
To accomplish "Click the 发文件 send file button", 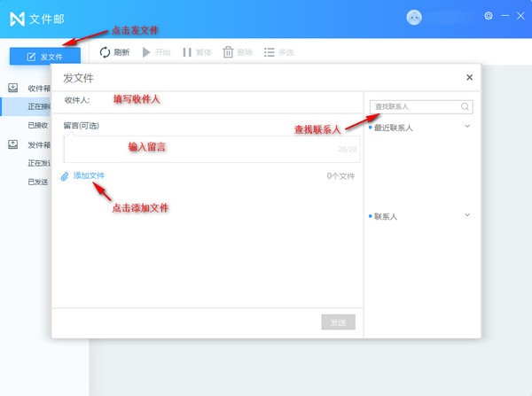I will pos(44,56).
